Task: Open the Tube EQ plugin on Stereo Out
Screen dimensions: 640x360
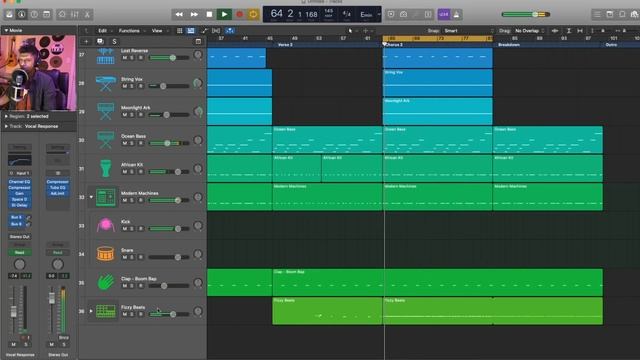Action: tap(58, 187)
